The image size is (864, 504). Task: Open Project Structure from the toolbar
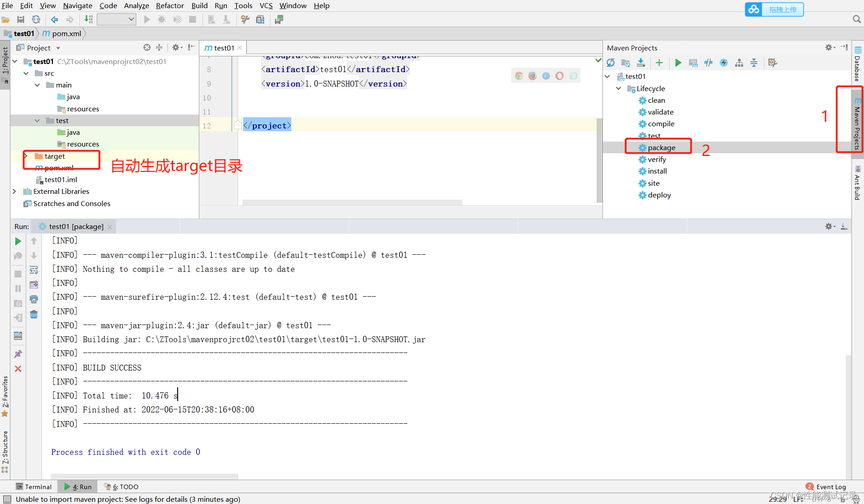point(260,19)
